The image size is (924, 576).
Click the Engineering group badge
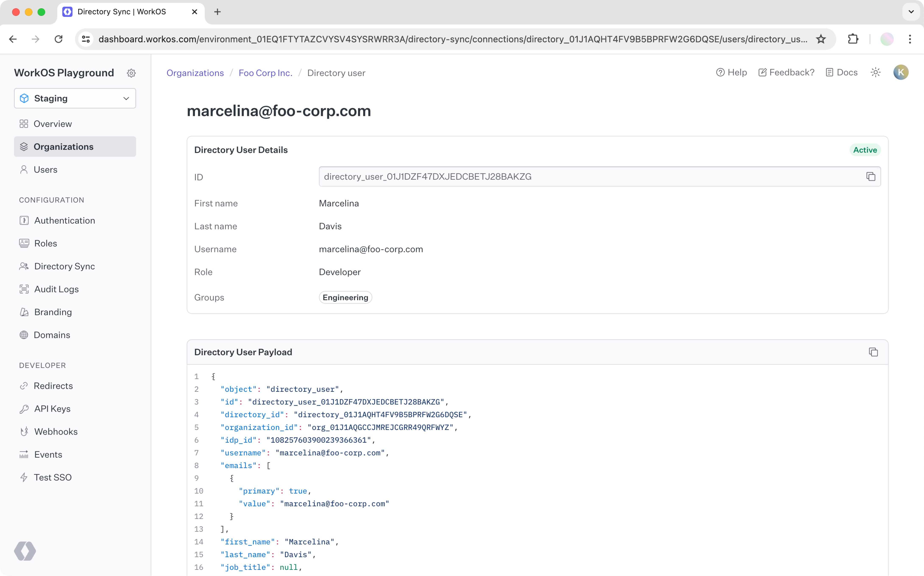click(x=345, y=297)
